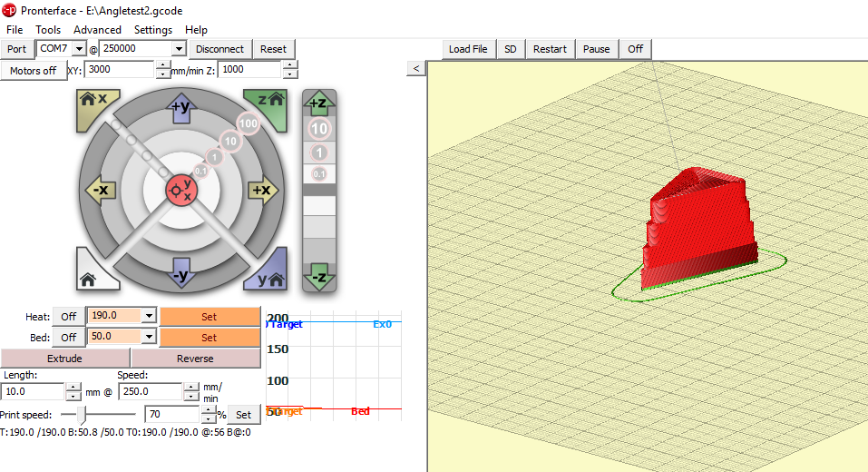
Task: Home the X axis
Action: pos(94,108)
